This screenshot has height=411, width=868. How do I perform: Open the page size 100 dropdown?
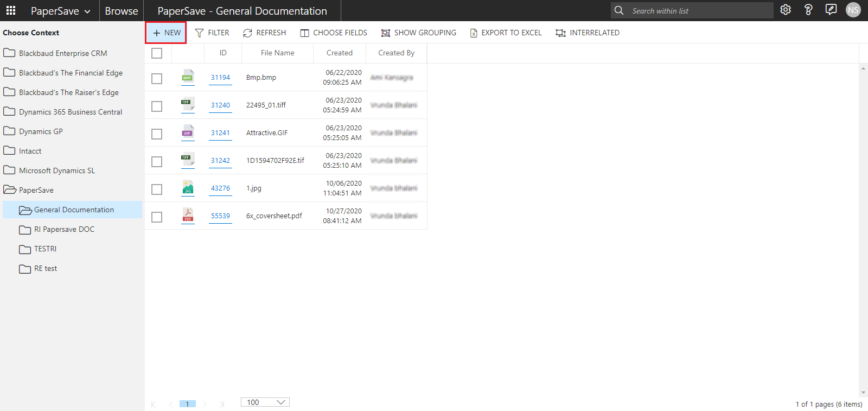pyautogui.click(x=265, y=402)
